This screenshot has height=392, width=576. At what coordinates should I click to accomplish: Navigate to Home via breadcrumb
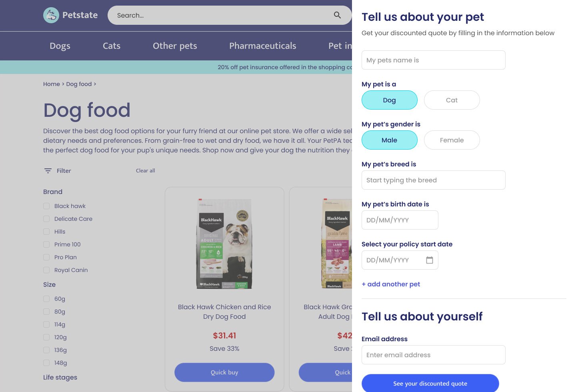(52, 84)
